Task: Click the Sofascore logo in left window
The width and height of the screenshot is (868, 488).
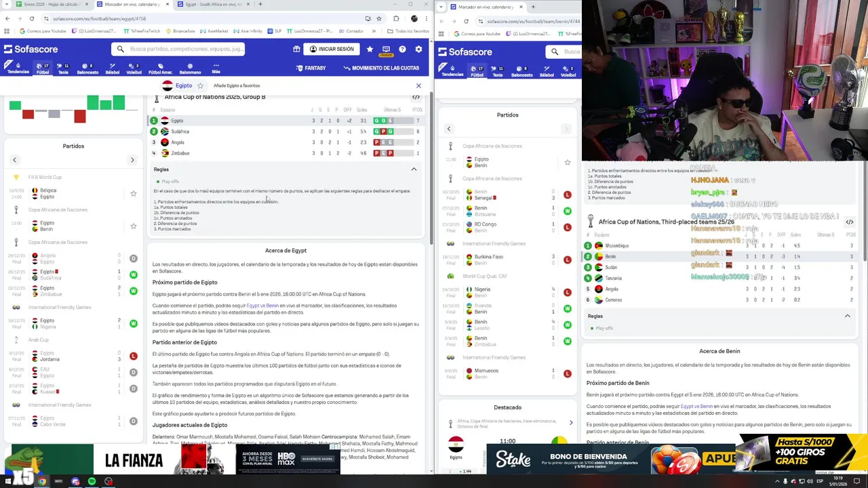Action: (x=31, y=49)
